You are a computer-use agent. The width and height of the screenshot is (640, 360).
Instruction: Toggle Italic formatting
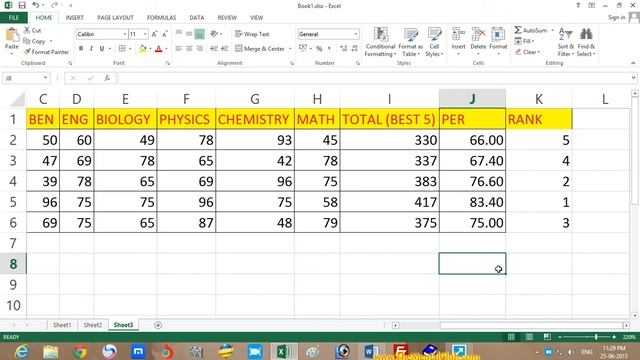coord(91,49)
